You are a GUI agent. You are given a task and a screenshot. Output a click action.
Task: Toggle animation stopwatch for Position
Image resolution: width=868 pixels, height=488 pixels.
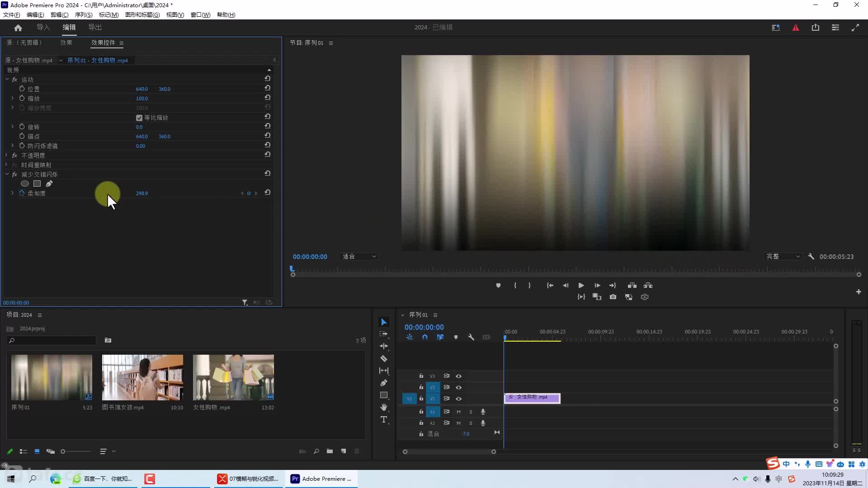point(22,89)
